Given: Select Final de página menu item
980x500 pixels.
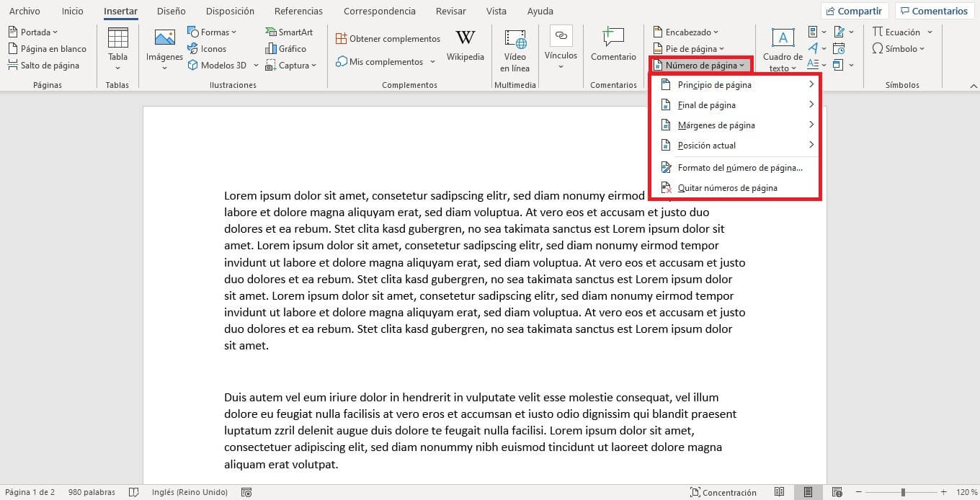Looking at the screenshot, I should pos(736,105).
